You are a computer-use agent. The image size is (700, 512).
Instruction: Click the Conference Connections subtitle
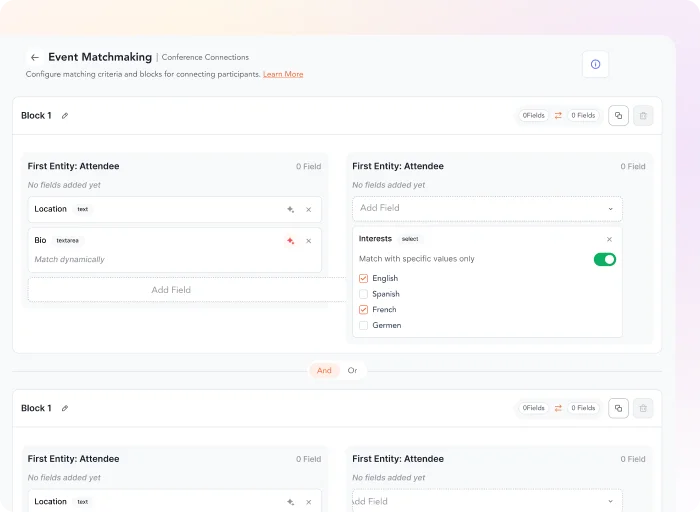[205, 57]
